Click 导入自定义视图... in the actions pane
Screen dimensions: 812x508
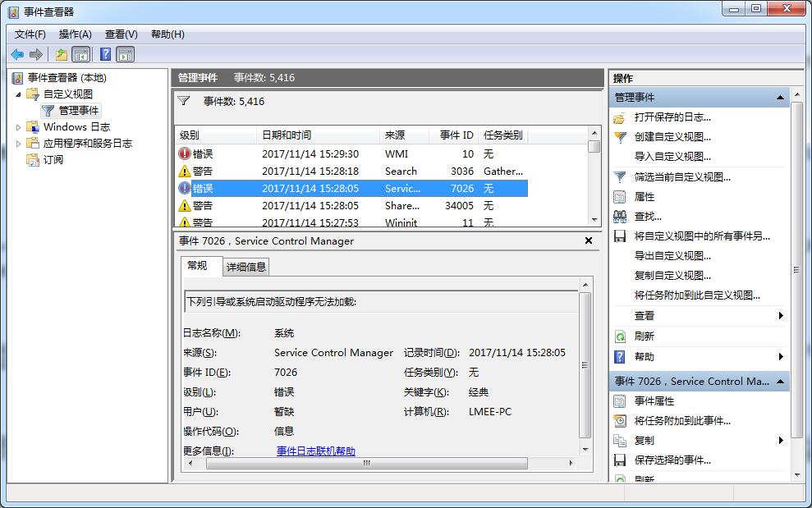[672, 157]
